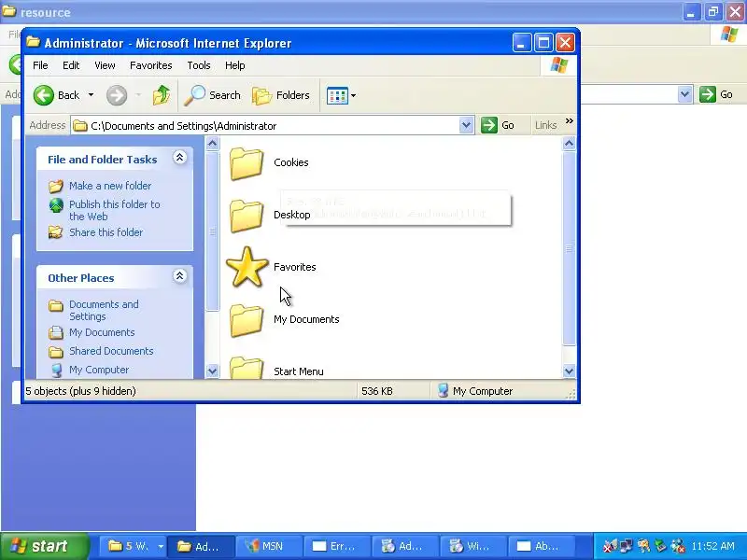The width and height of the screenshot is (747, 560).
Task: Click the task pane scroll down arrow
Action: click(213, 371)
